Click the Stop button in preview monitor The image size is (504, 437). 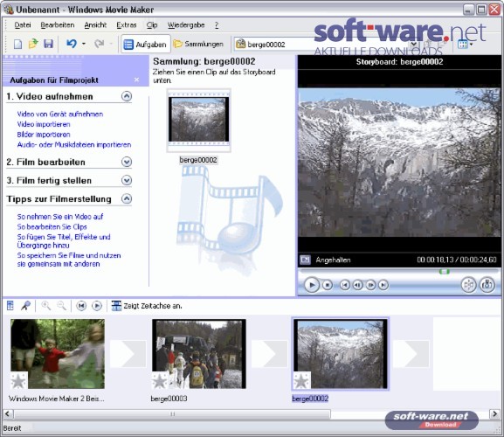coord(328,285)
